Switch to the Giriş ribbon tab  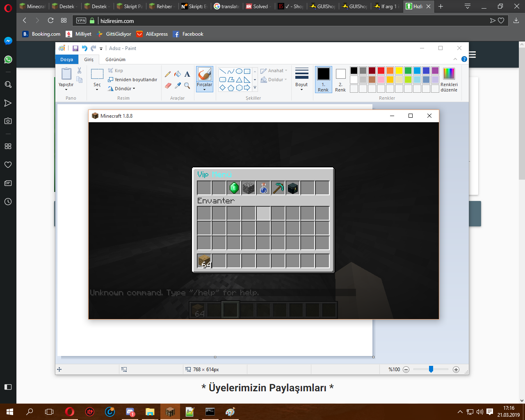coord(89,59)
